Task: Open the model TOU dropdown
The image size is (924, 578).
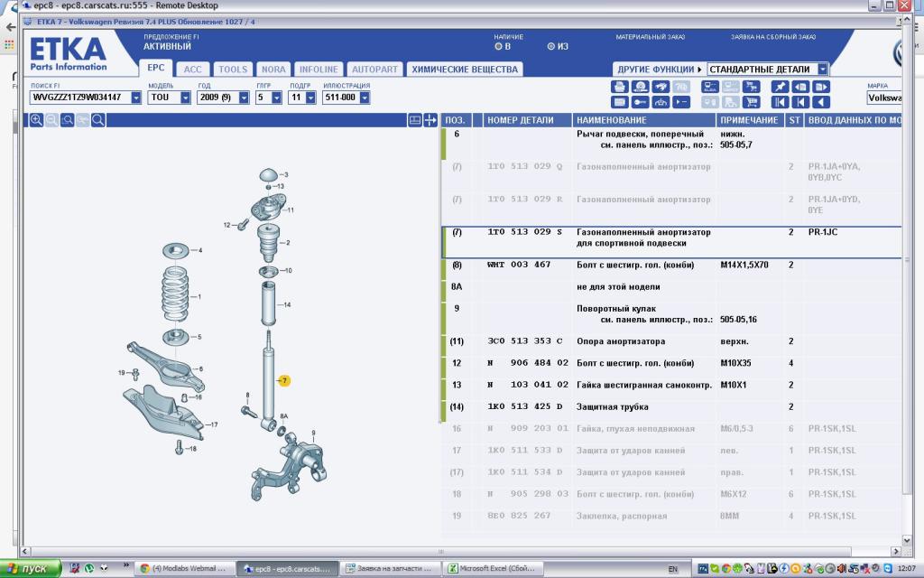Action: point(185,98)
